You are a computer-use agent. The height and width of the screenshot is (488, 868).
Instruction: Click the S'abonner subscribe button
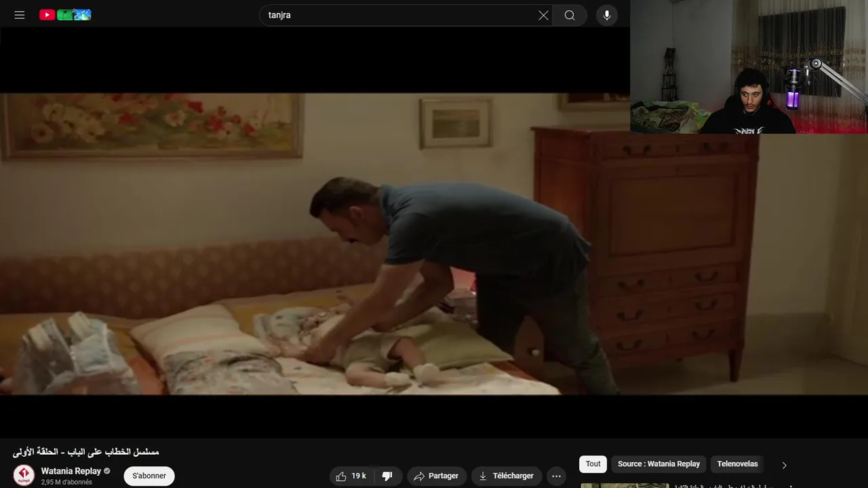coord(149,476)
